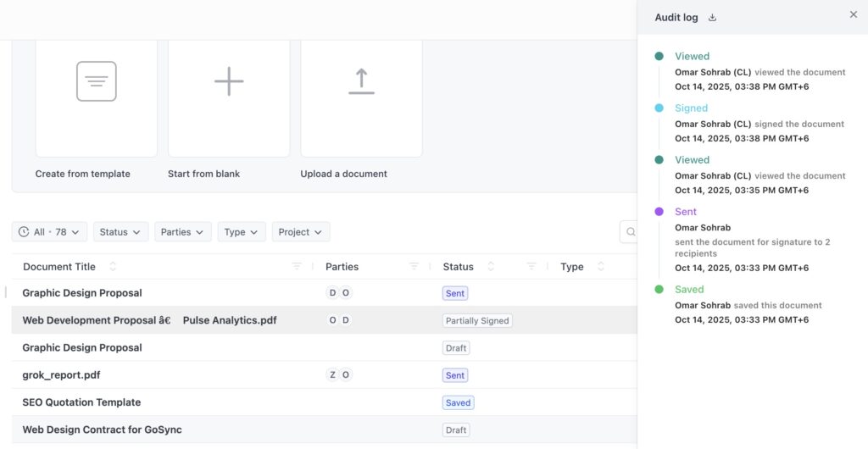Expand the All · 78 dropdown
This screenshot has height=449, width=868.
click(x=49, y=232)
